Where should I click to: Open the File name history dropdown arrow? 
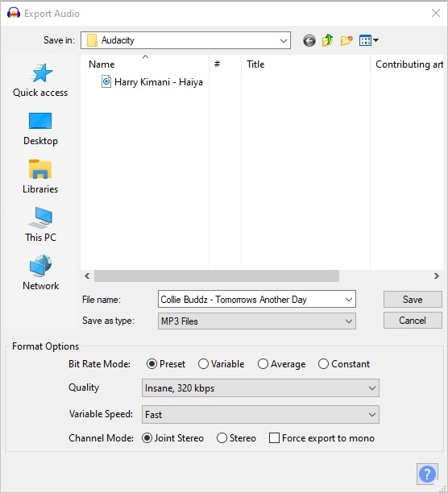348,300
